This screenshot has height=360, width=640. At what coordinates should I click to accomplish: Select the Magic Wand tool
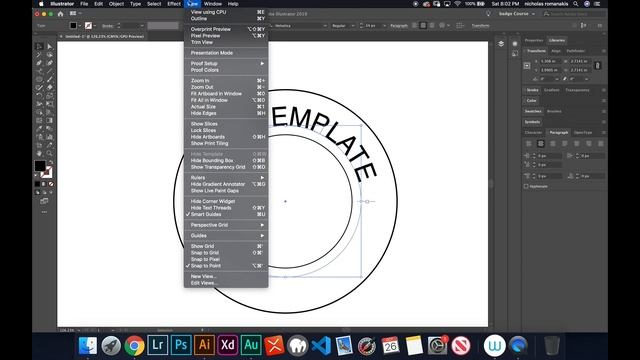click(39, 55)
